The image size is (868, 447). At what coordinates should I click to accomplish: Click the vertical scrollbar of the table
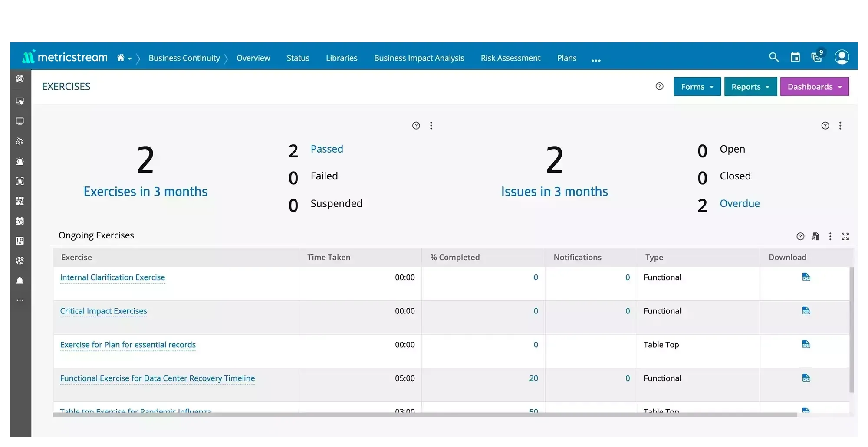[x=852, y=330]
